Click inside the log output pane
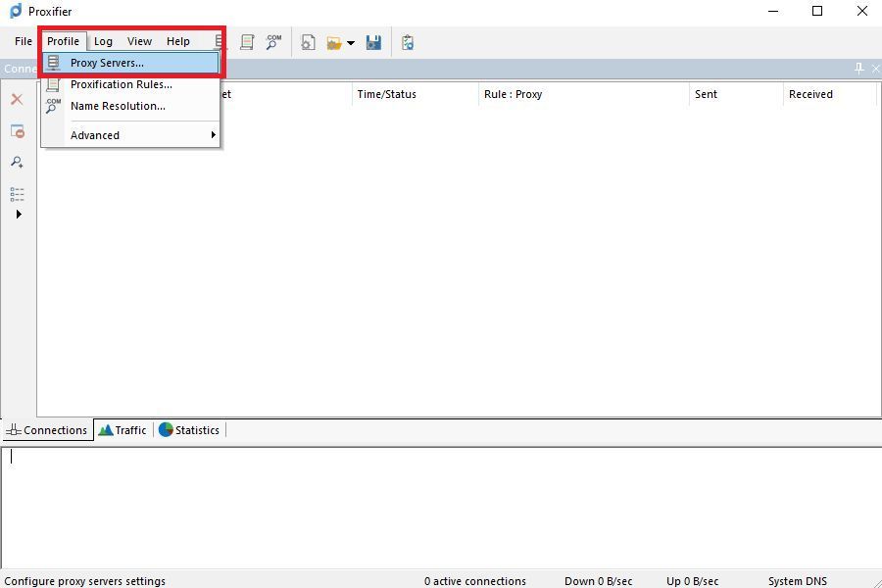This screenshot has width=882, height=588. 441,508
